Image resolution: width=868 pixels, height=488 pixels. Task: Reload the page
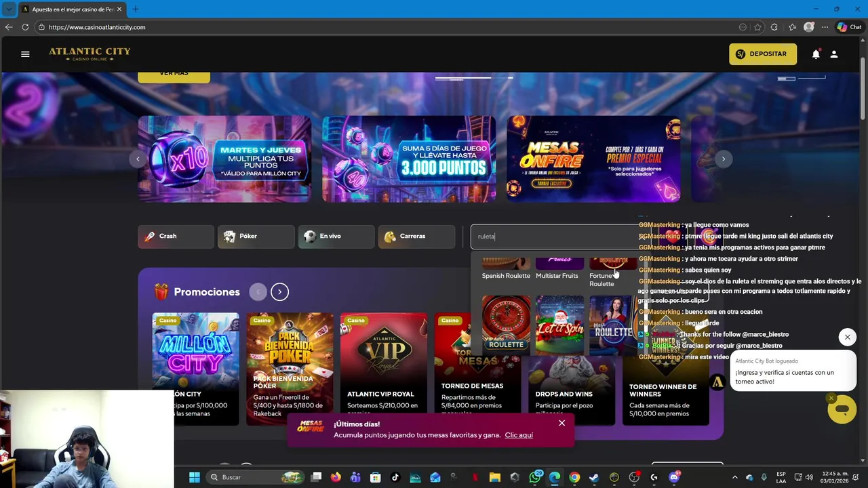[25, 27]
